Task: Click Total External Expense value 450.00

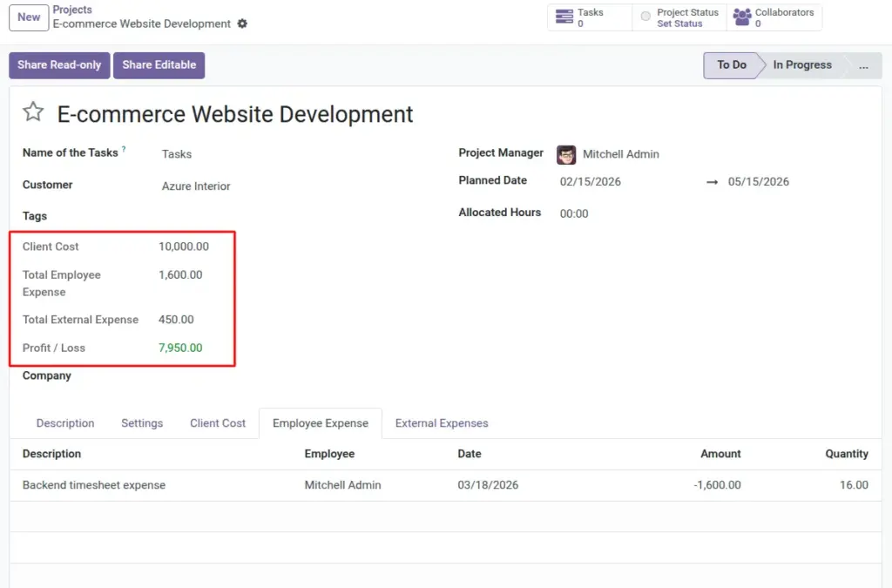Action: click(x=176, y=321)
